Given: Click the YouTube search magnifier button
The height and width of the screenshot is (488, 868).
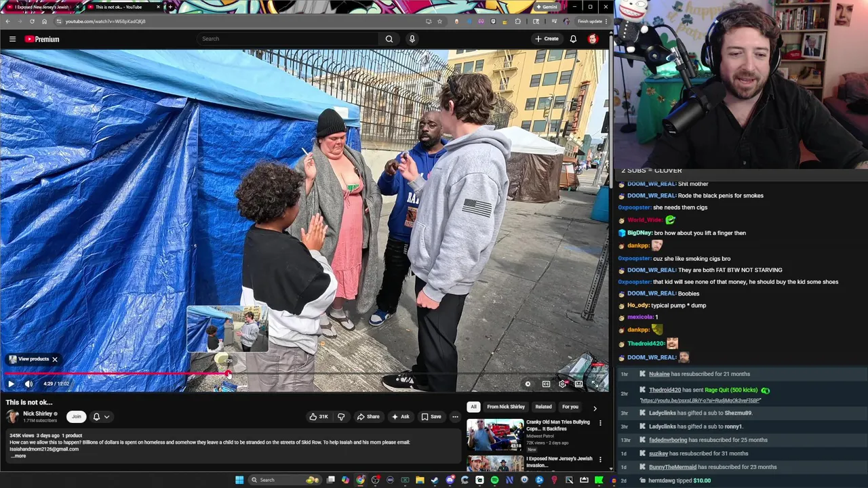Looking at the screenshot, I should coord(389,39).
